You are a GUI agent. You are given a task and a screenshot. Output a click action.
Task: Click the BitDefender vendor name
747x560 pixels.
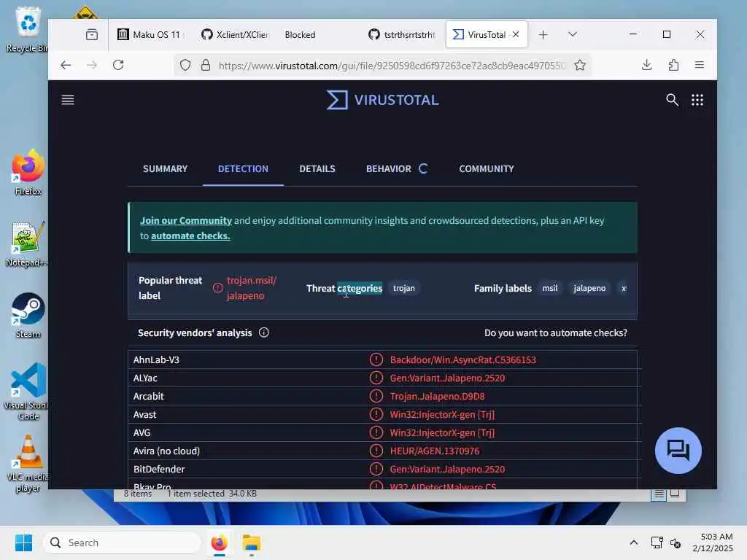tap(159, 469)
